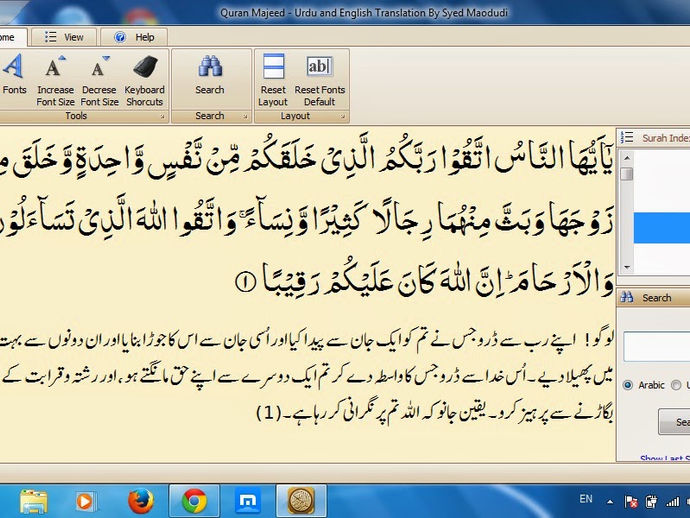The height and width of the screenshot is (518, 690).
Task: Click the Urdu translation number (1)
Action: click(x=268, y=412)
